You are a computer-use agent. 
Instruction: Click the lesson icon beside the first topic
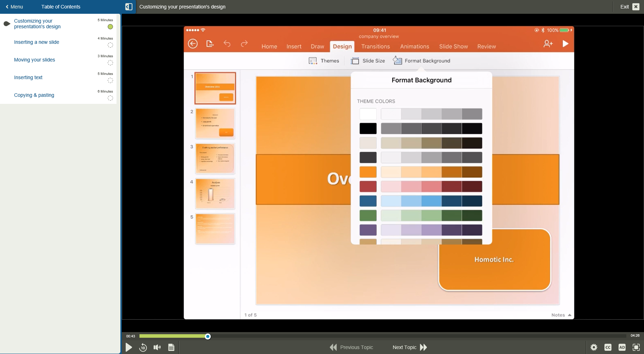[6, 23]
